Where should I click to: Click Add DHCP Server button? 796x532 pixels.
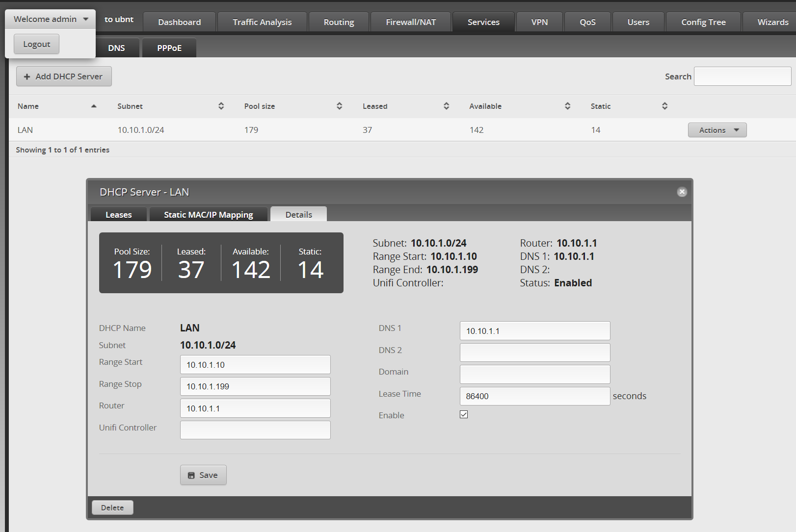pos(64,76)
